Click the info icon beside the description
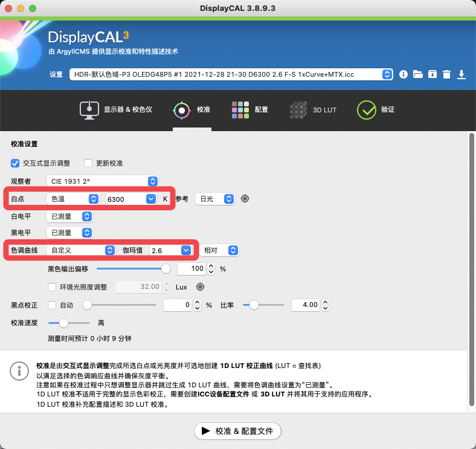The width and height of the screenshot is (476, 449). [19, 371]
